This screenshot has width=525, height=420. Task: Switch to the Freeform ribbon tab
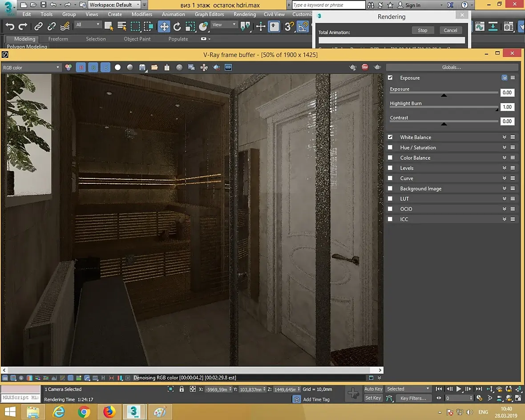coord(58,39)
